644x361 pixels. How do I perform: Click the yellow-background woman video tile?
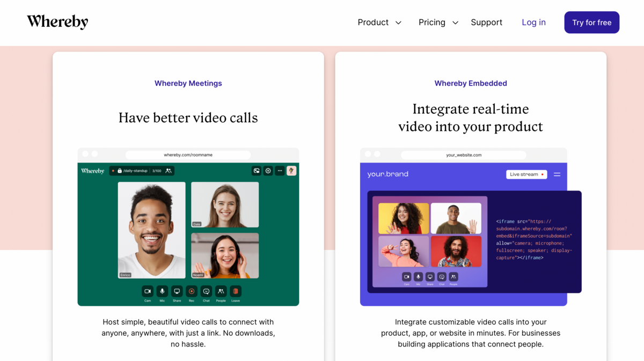pyautogui.click(x=404, y=218)
